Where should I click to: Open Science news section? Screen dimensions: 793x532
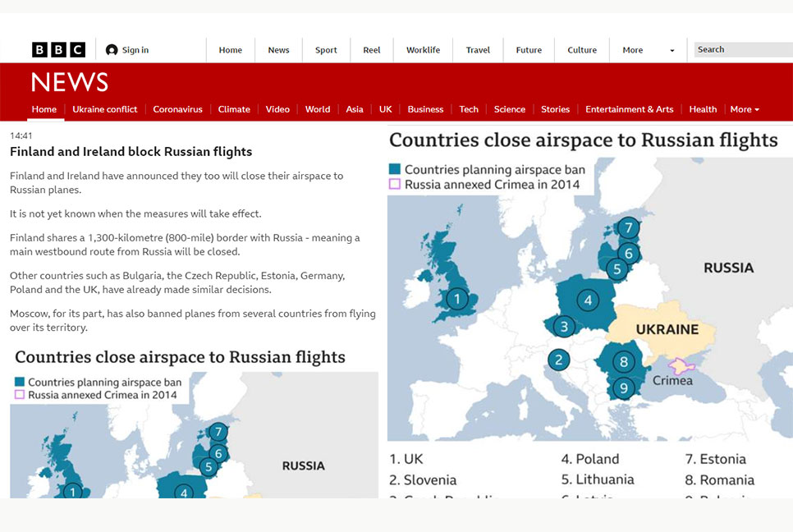coord(510,109)
